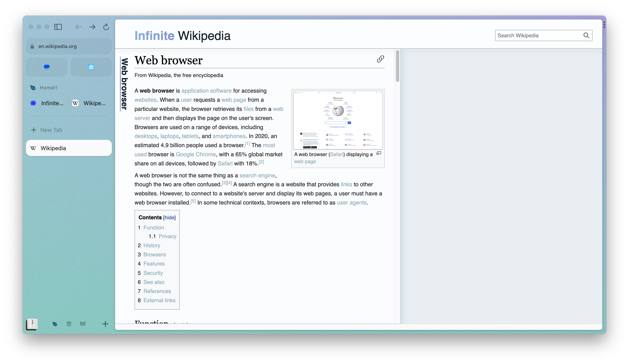Click the vertical Web browser panel label

click(x=124, y=84)
